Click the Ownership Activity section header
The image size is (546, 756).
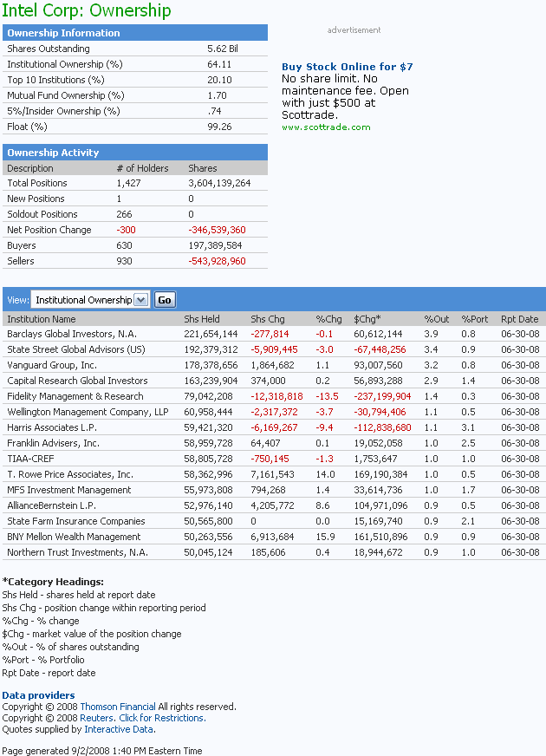coord(135,153)
